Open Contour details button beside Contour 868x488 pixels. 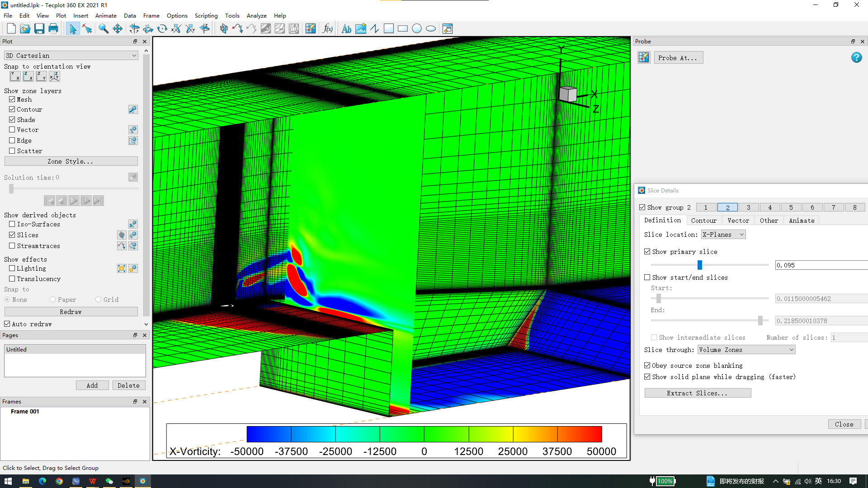pyautogui.click(x=133, y=109)
